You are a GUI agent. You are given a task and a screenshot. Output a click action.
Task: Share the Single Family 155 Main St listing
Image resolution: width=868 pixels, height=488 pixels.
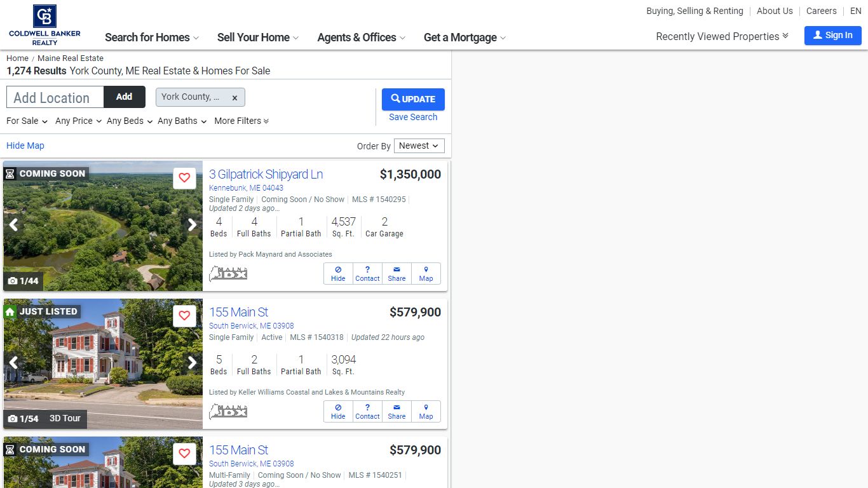pyautogui.click(x=397, y=412)
